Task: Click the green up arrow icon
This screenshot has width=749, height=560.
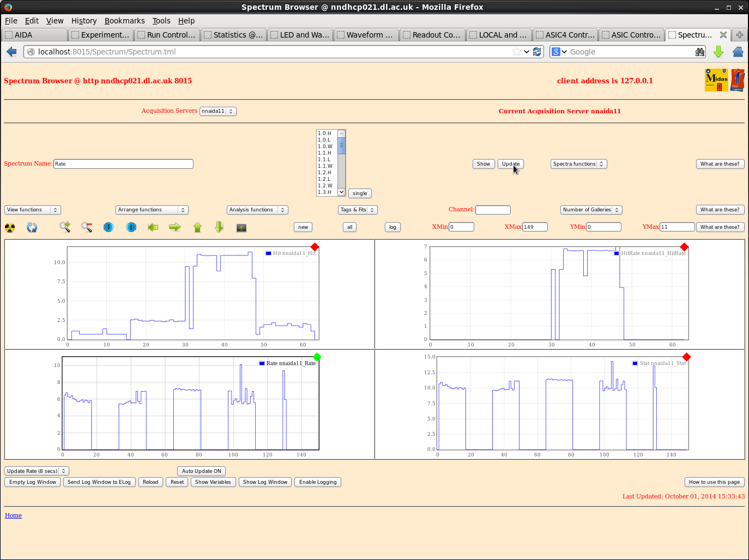Action: pos(197,227)
